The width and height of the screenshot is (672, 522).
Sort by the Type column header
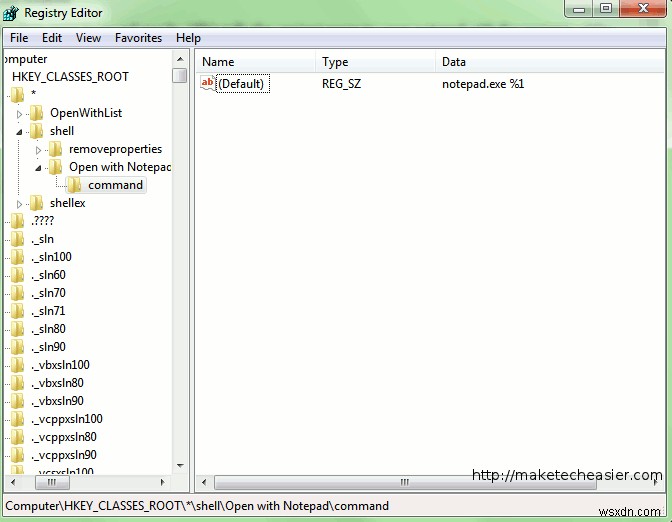coord(375,62)
